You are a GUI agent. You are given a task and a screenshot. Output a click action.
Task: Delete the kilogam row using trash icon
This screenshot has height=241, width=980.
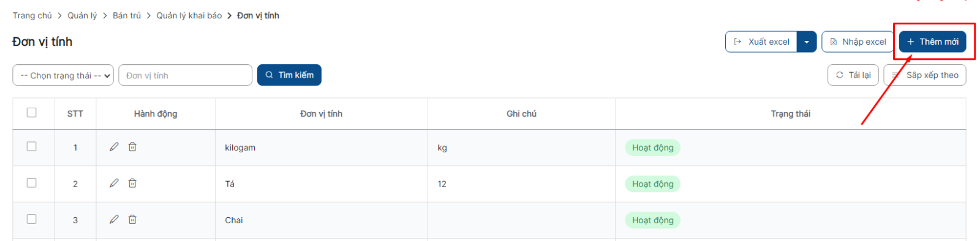pyautogui.click(x=132, y=147)
